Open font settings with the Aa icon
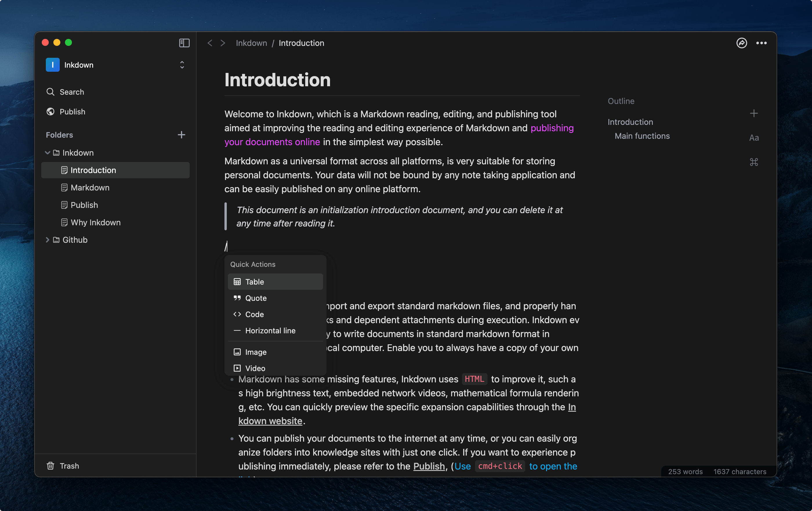The image size is (812, 511). pos(754,137)
